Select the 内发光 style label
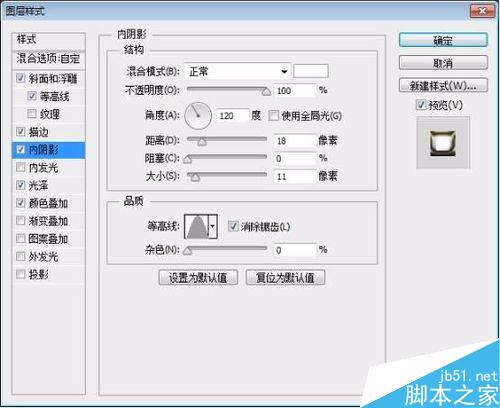500x408 pixels. tap(43, 168)
